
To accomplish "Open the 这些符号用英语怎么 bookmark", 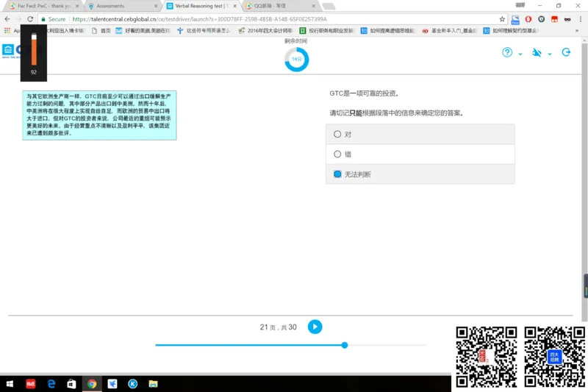I will pyautogui.click(x=204, y=31).
